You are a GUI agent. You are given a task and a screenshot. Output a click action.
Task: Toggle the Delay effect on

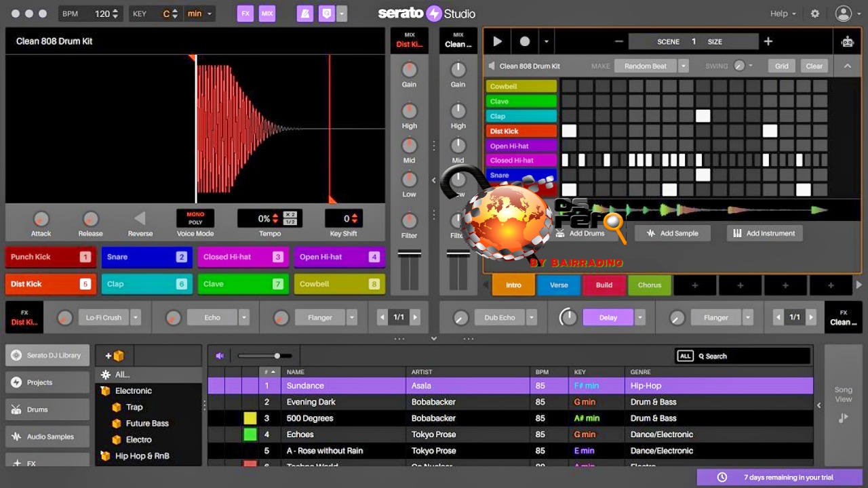click(608, 317)
